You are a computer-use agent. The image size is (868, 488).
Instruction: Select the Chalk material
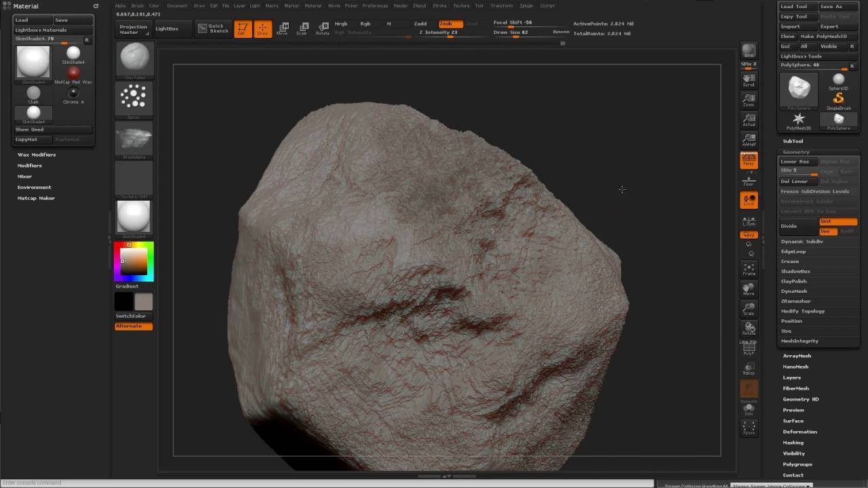tap(33, 95)
